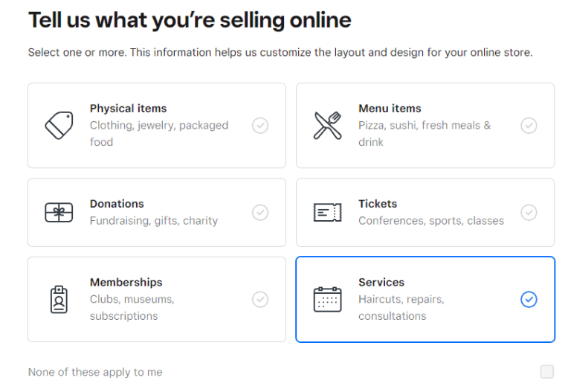
Task: Select the 'Tickets' option title
Action: point(378,204)
